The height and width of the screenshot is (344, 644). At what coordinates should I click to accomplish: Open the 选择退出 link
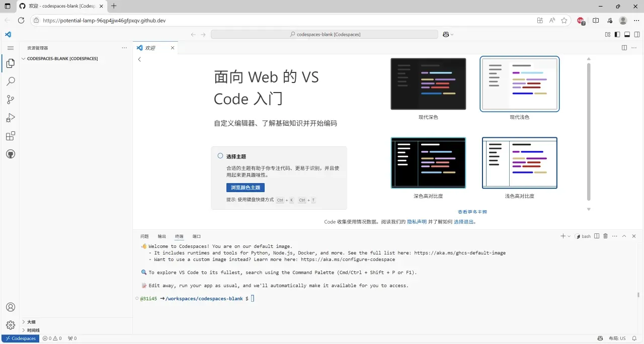click(463, 221)
